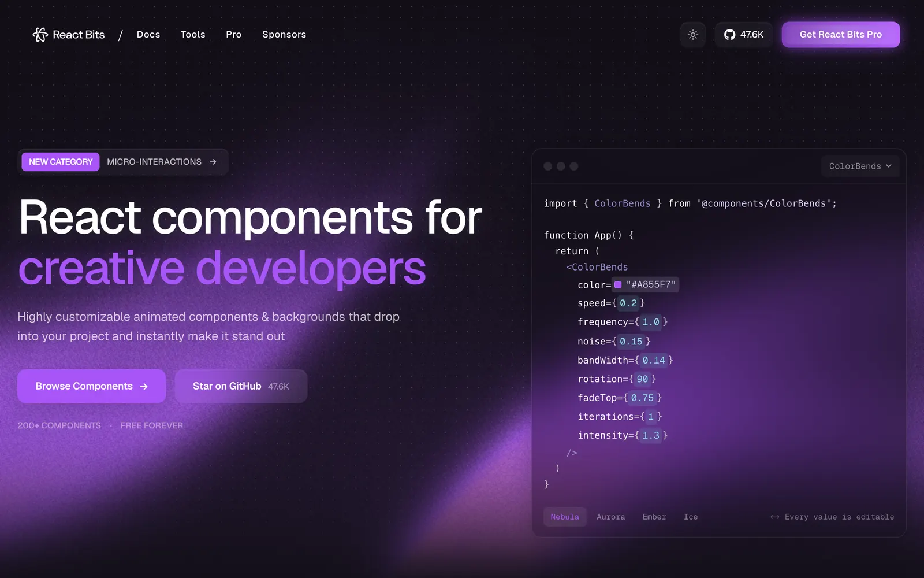This screenshot has height=578, width=924.
Task: Click Star on GitHub button
Action: pyautogui.click(x=241, y=386)
